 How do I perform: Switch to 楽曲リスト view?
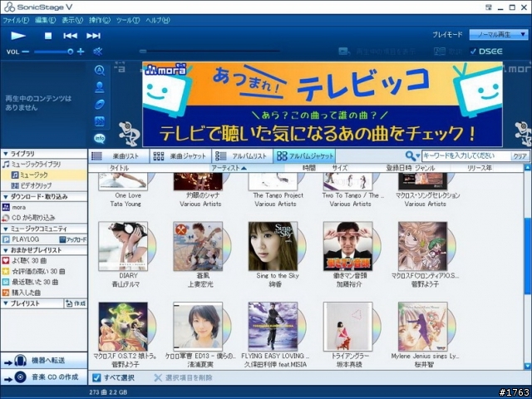point(118,156)
